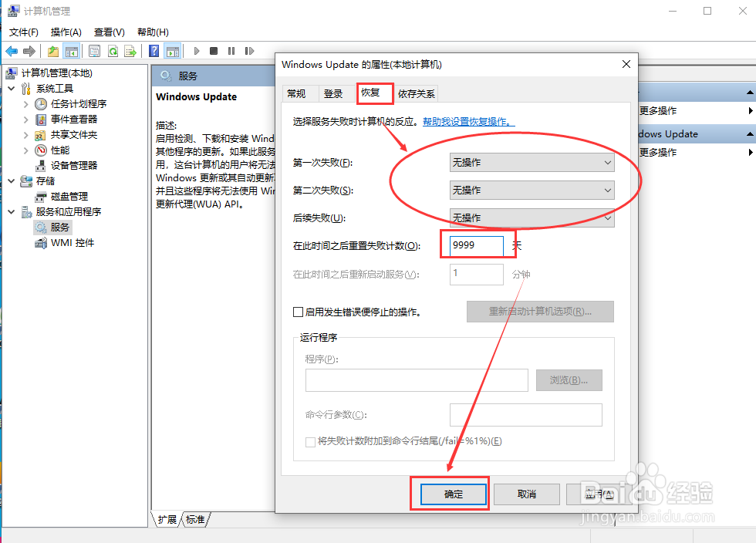The height and width of the screenshot is (543, 756).
Task: Enable 启用发生错误便停止的操作 checkbox
Action: tap(298, 312)
